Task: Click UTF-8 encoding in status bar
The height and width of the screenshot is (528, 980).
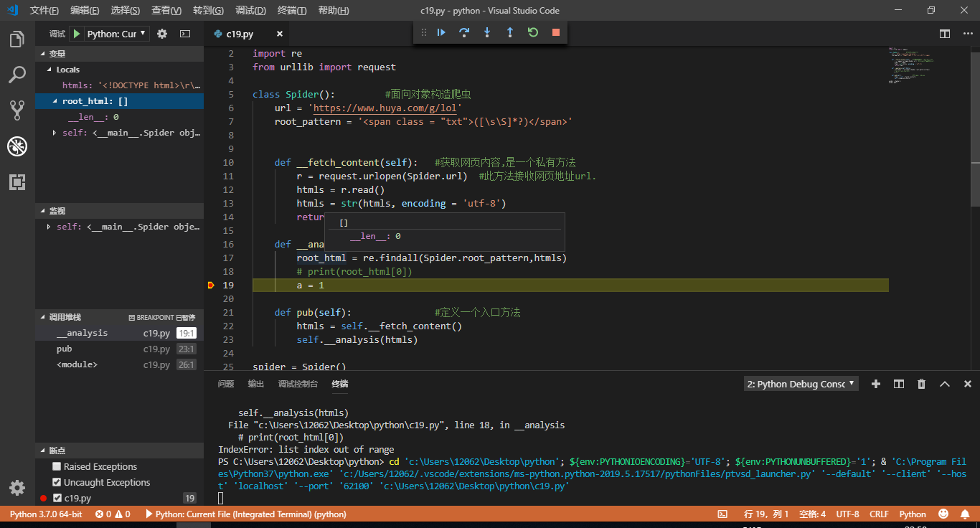Action: pyautogui.click(x=847, y=514)
